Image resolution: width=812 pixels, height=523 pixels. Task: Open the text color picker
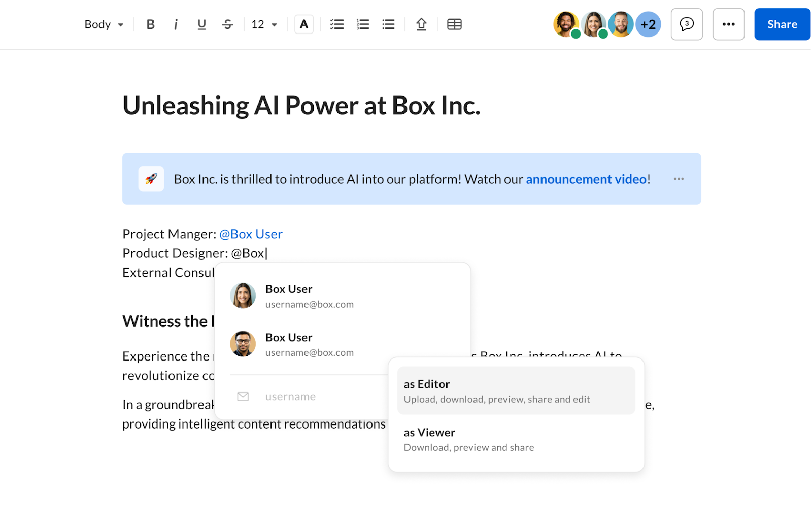pyautogui.click(x=304, y=24)
